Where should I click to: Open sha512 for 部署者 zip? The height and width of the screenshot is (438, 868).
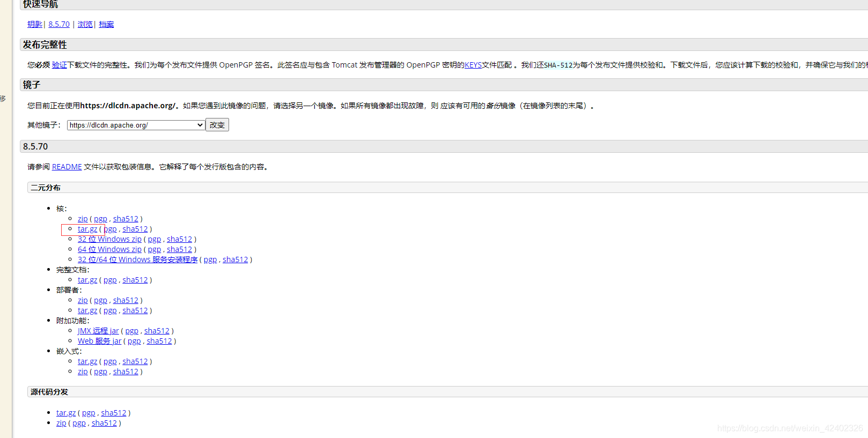click(126, 300)
